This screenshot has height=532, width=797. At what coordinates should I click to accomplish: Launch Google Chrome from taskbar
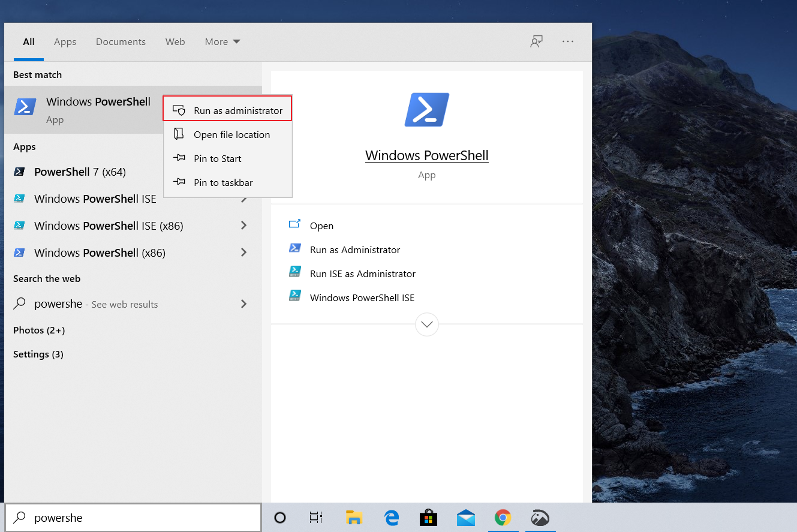(x=503, y=518)
